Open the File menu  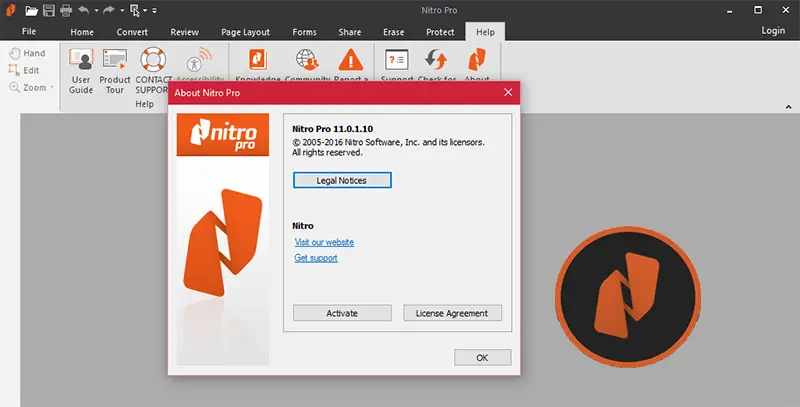tap(29, 32)
